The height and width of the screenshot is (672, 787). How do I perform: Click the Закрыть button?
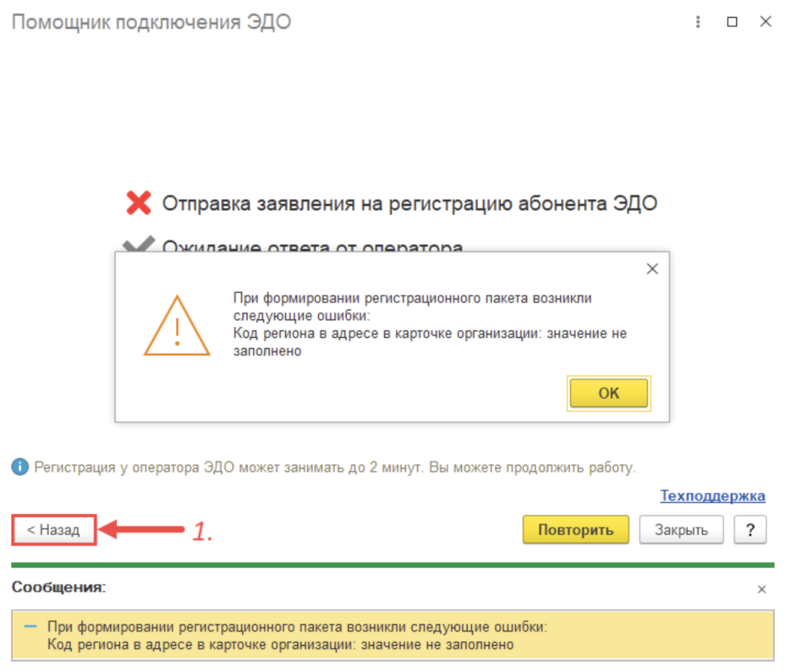tap(681, 530)
